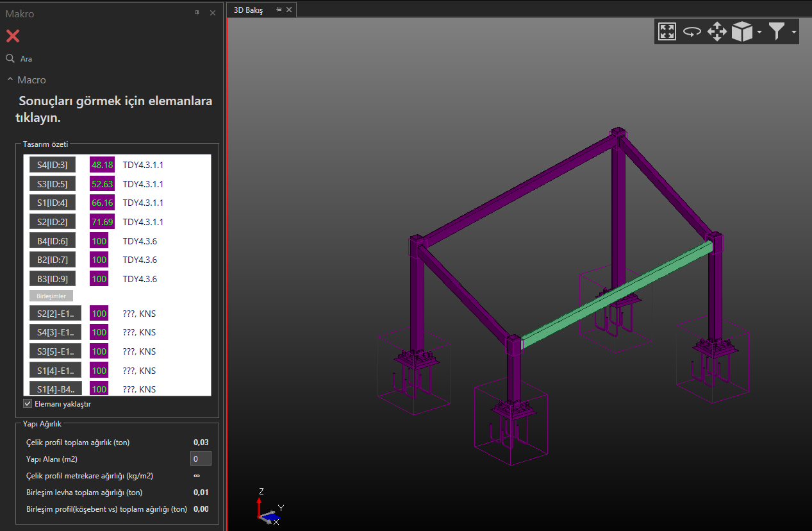Click the search magnifier icon

(10, 58)
